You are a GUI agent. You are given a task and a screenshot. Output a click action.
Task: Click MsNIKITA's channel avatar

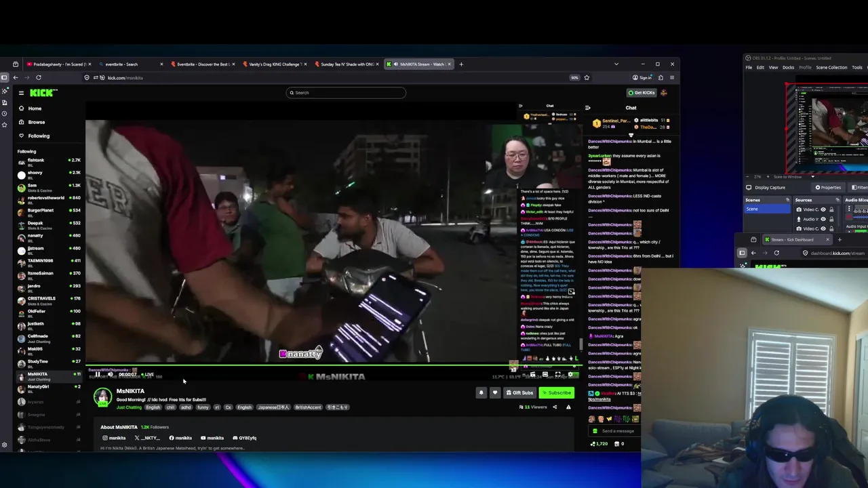pos(102,397)
